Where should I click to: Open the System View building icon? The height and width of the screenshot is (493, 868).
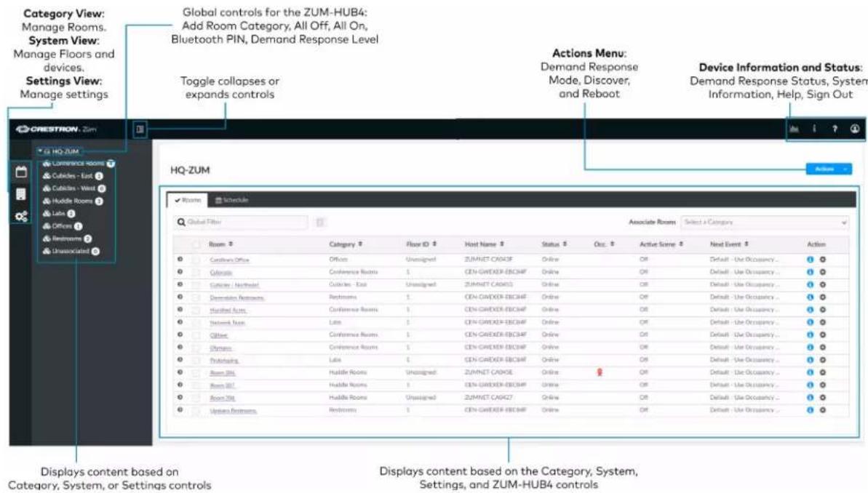pyautogui.click(x=21, y=194)
